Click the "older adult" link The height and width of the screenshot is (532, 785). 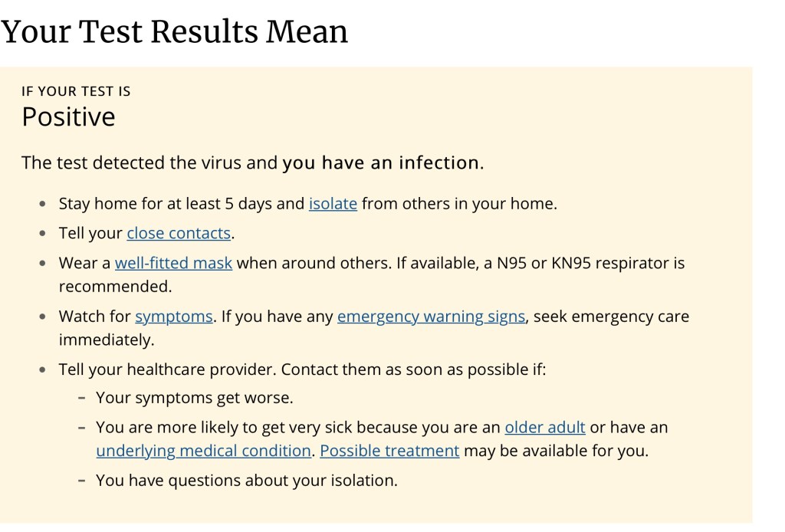[x=544, y=427]
